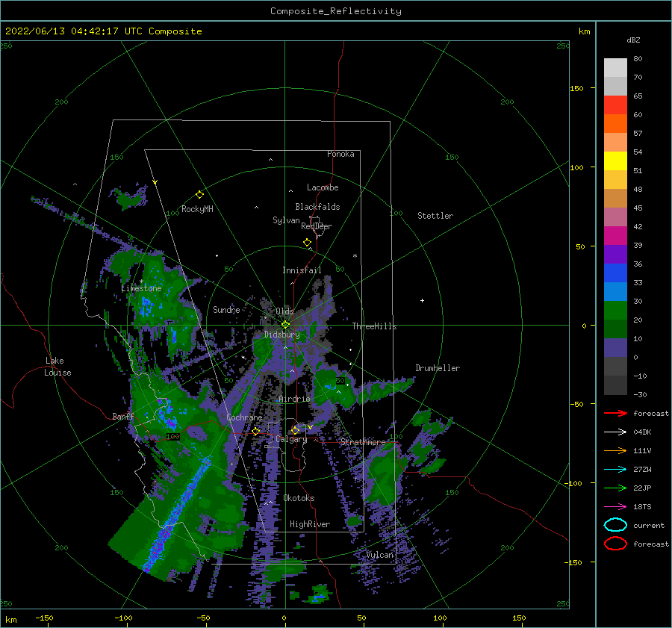Click the Lake Louise label
This screenshot has height=628, width=672.
point(57,367)
